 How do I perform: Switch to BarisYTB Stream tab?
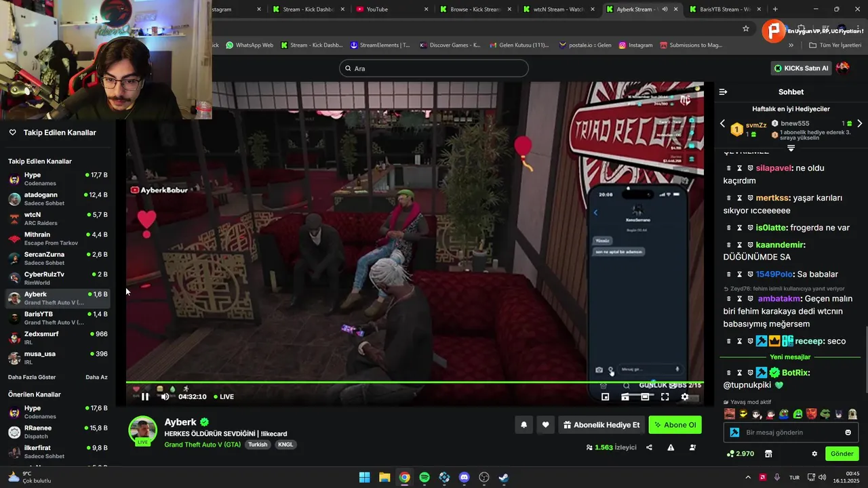point(725,9)
